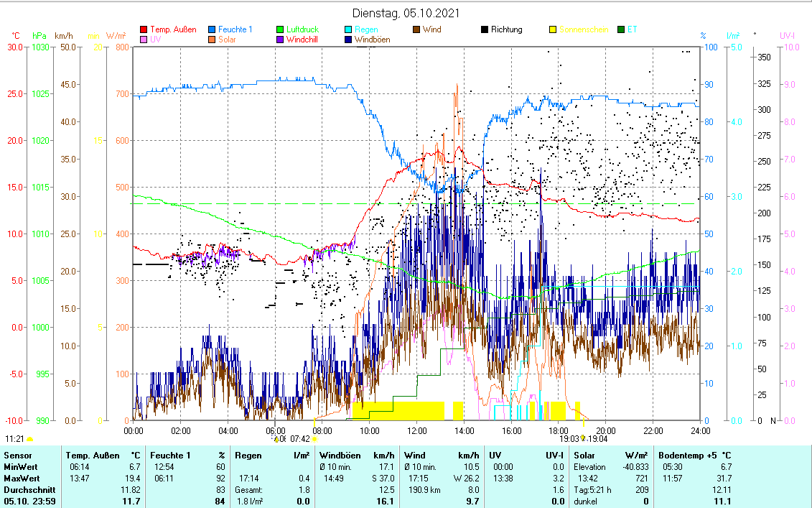The image size is (812, 508).
Task: Click the red Temp. Außen legend swatch
Action: 144,29
